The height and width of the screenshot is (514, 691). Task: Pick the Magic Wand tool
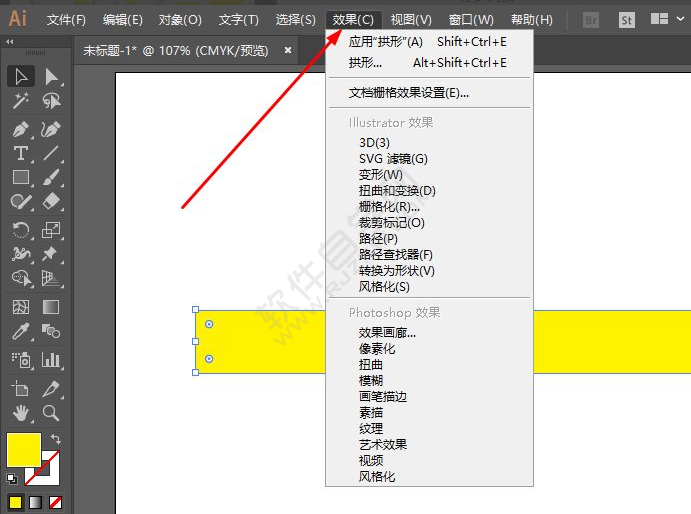tap(21, 101)
